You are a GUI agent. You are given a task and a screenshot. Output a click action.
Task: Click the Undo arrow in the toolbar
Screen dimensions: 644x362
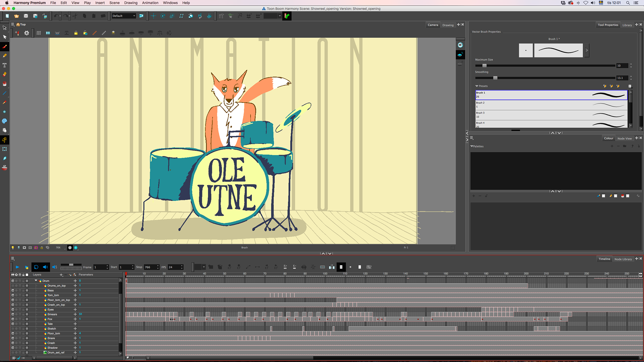click(56, 16)
